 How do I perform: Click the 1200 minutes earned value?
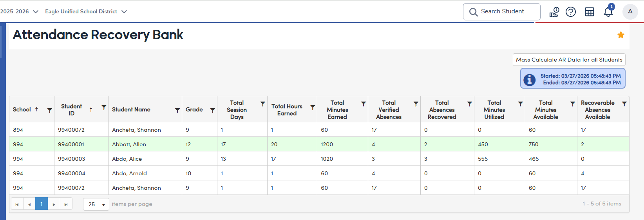327,144
